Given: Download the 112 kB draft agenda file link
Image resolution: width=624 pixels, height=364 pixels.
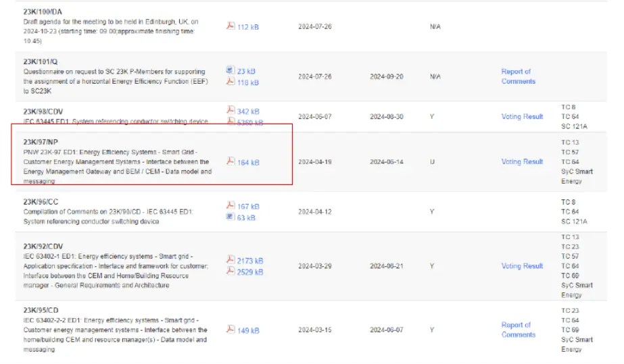Looking at the screenshot, I should click(248, 27).
